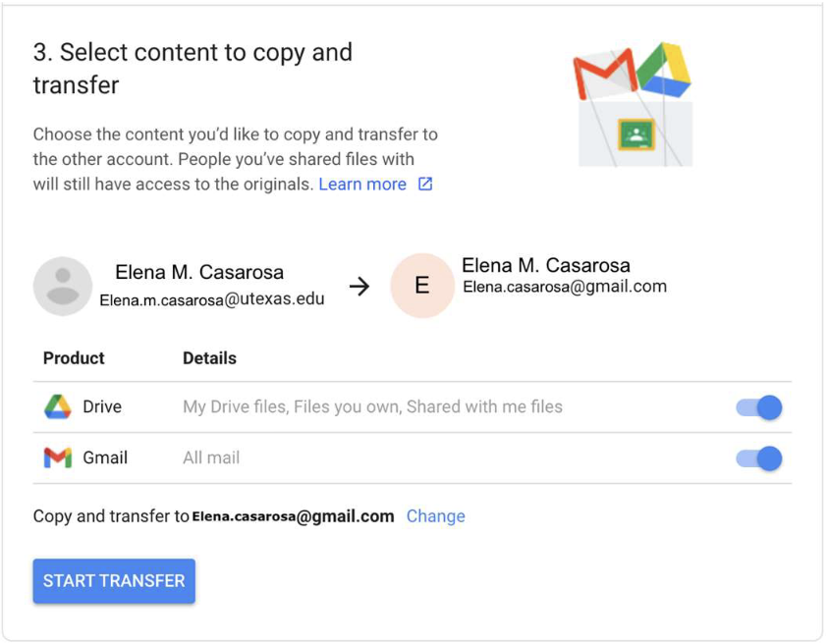
Task: Click the Drive triangle in the header illustration
Action: click(664, 69)
